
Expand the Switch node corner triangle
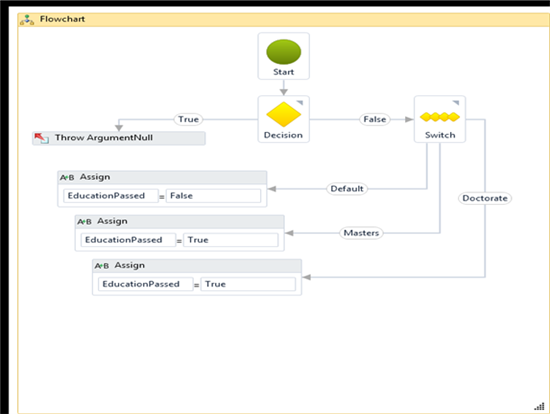click(x=456, y=103)
